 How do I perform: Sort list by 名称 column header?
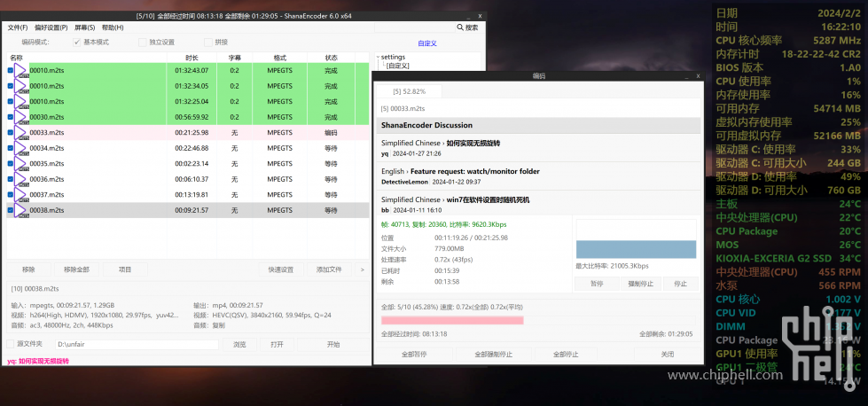86,58
